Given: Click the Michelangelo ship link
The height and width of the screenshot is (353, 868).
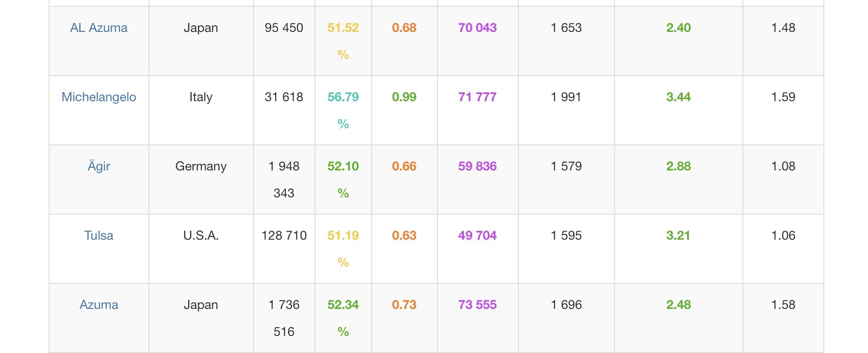Looking at the screenshot, I should coord(99,97).
